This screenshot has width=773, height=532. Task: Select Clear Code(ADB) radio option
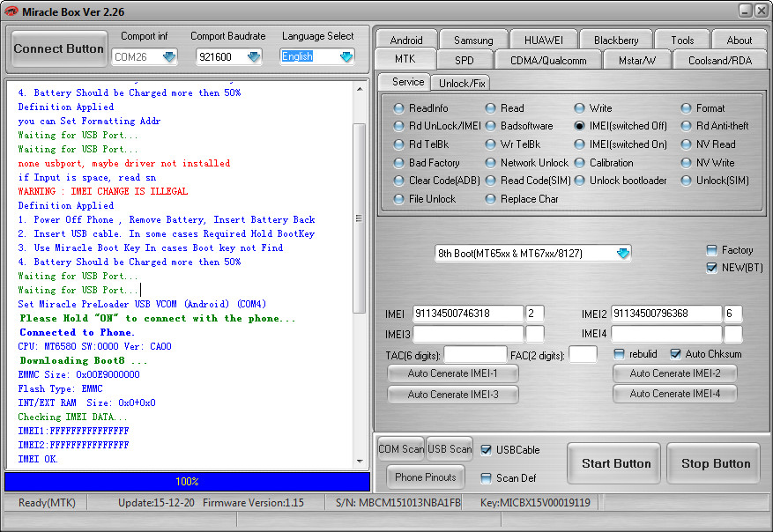coord(398,181)
